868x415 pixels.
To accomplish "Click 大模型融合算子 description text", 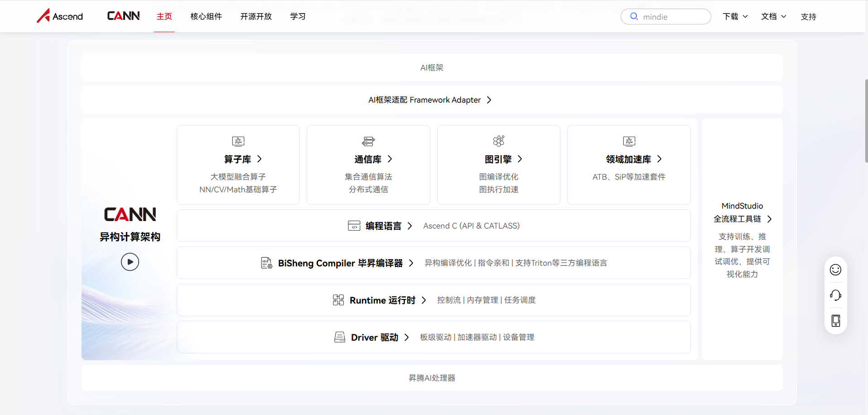I will tap(238, 177).
